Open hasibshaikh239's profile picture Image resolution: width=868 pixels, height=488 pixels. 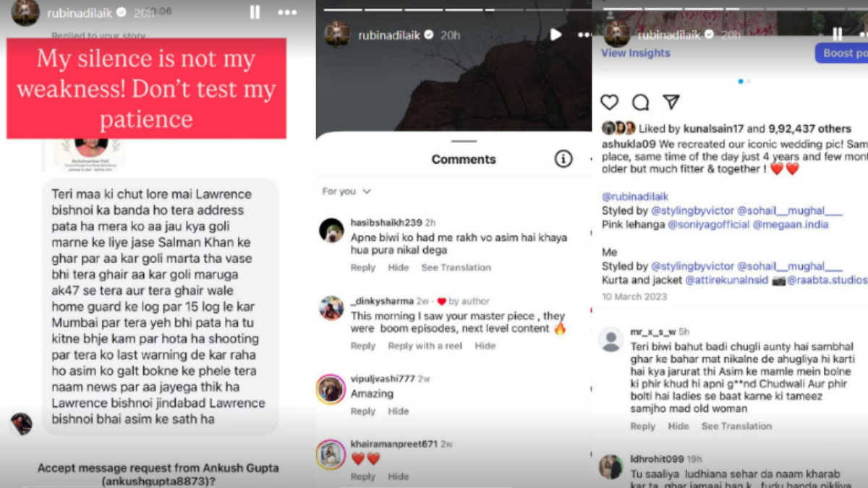[331, 230]
